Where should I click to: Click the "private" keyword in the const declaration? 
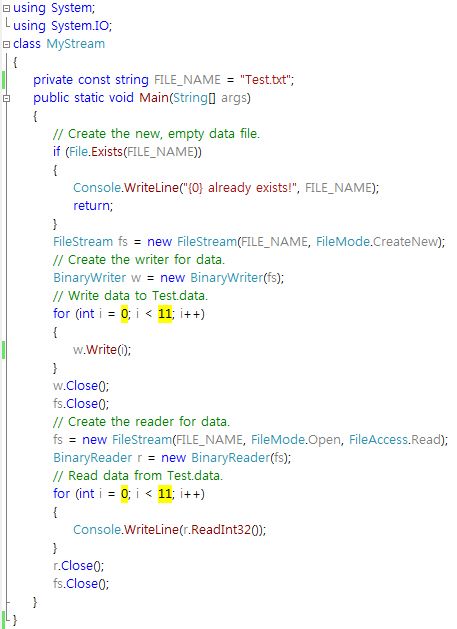[x=53, y=80]
